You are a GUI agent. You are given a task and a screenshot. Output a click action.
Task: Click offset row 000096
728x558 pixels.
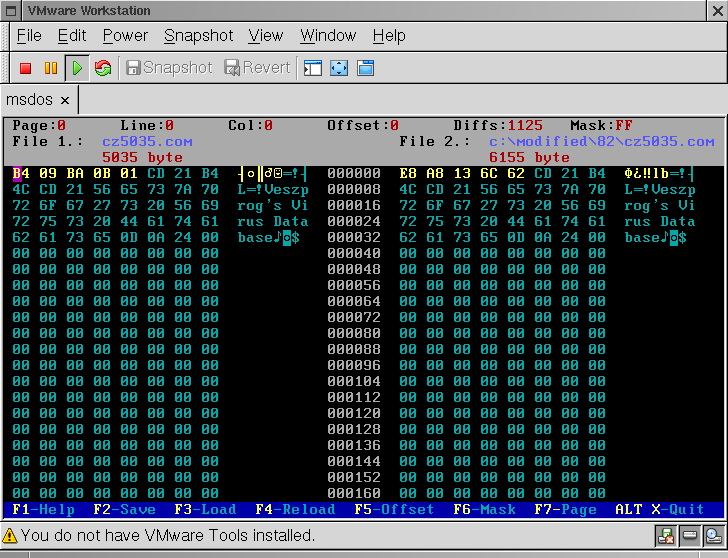click(354, 365)
